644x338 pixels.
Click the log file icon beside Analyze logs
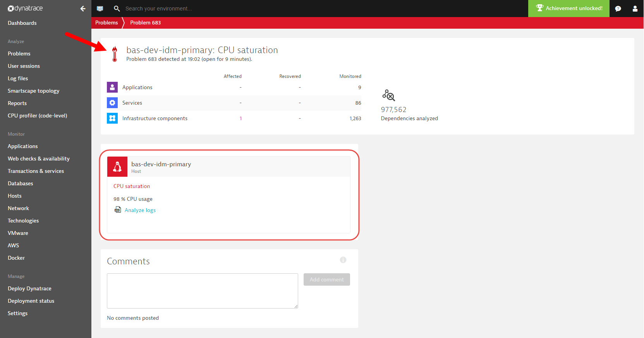point(118,210)
